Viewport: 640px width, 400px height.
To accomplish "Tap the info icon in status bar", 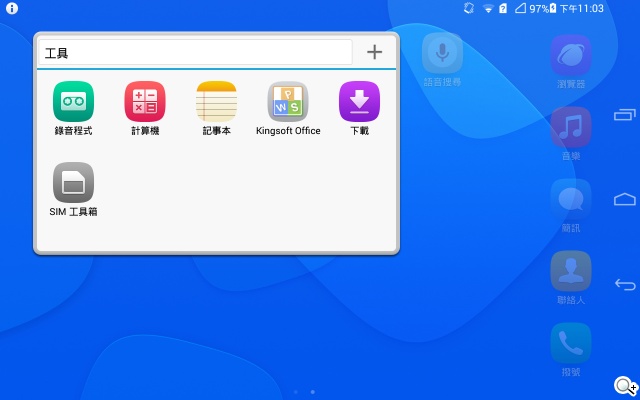I will coord(12,8).
